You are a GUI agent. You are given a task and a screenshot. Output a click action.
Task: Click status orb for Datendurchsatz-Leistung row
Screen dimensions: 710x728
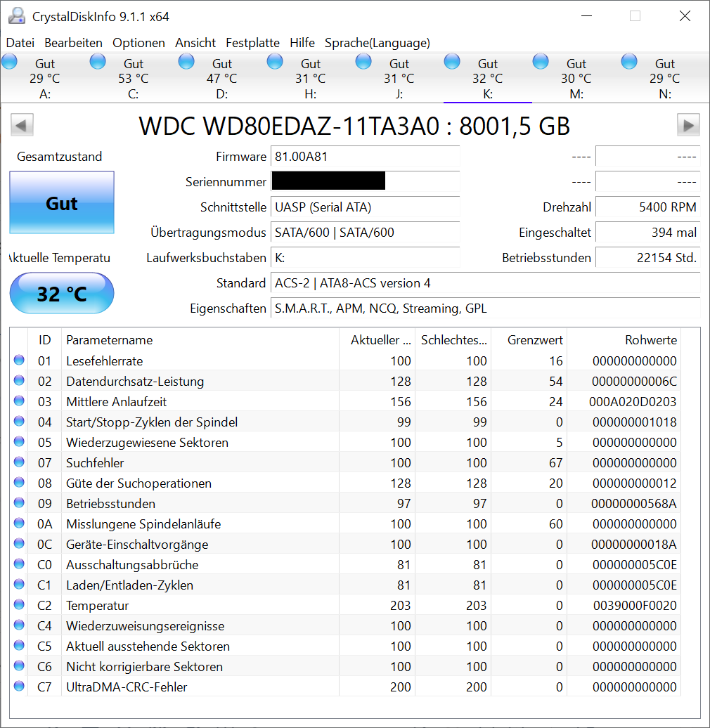click(x=19, y=380)
